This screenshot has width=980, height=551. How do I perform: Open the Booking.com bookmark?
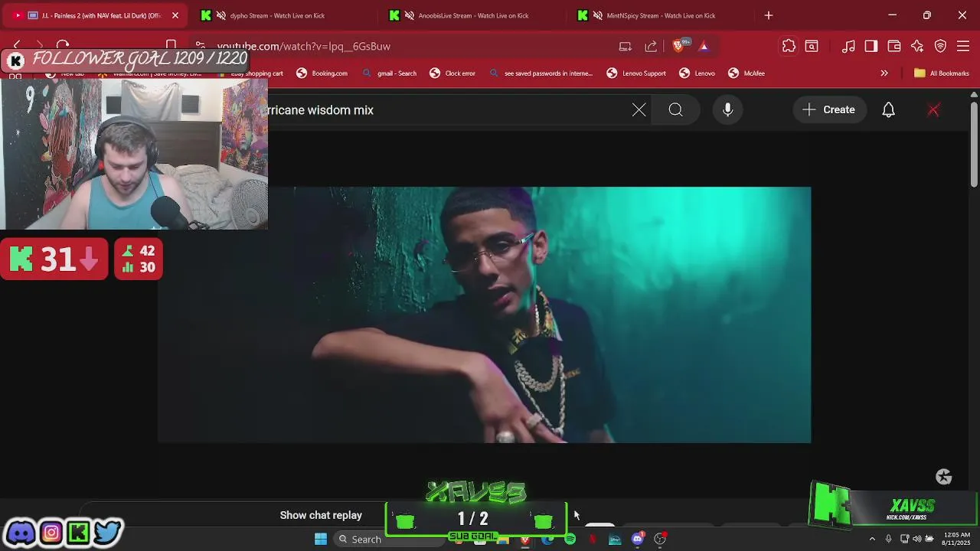(322, 73)
